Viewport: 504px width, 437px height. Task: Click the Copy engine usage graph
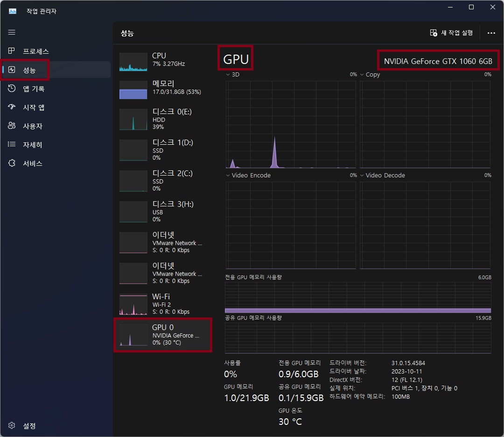coord(425,125)
